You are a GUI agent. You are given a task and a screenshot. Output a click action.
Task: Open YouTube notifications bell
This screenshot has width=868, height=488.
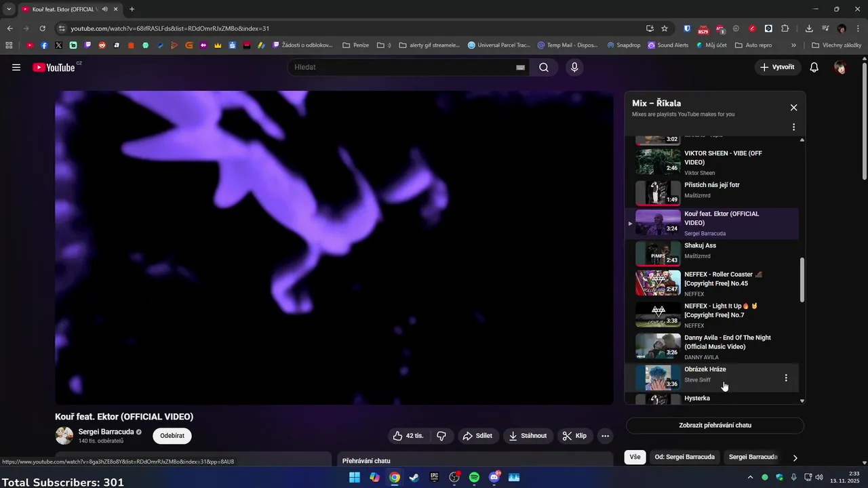814,67
